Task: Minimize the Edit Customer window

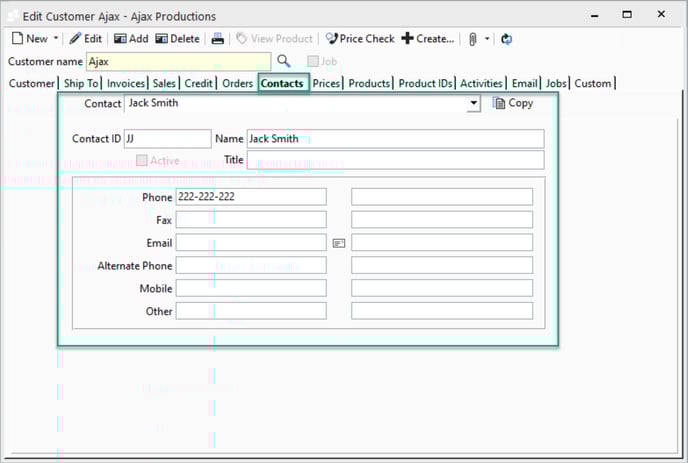Action: (x=595, y=15)
